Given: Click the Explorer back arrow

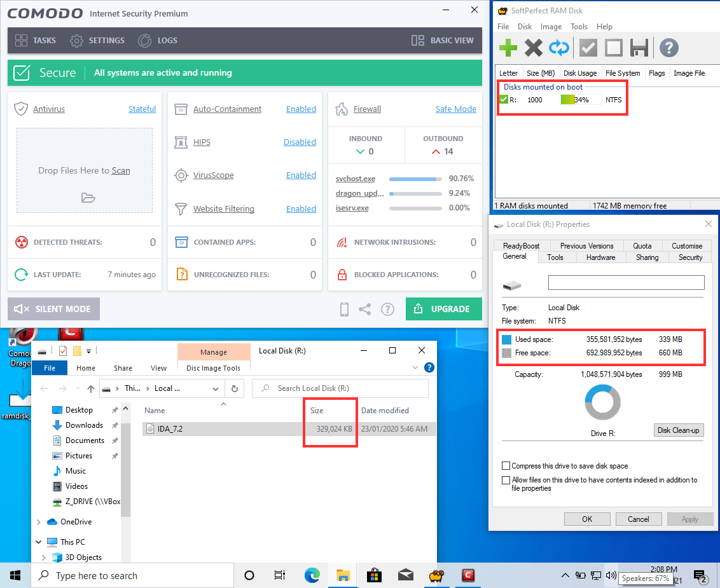Looking at the screenshot, I should click(x=45, y=389).
